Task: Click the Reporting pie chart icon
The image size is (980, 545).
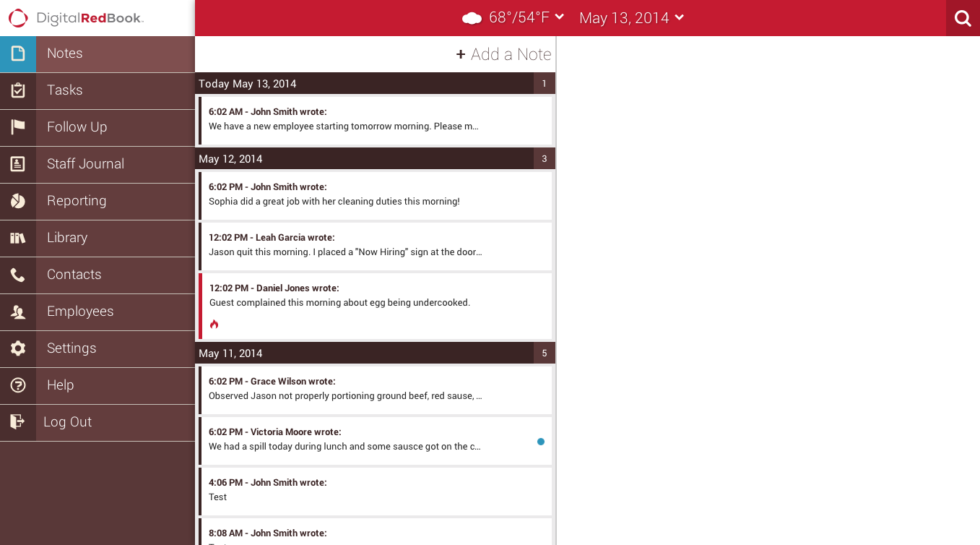Action: click(18, 201)
